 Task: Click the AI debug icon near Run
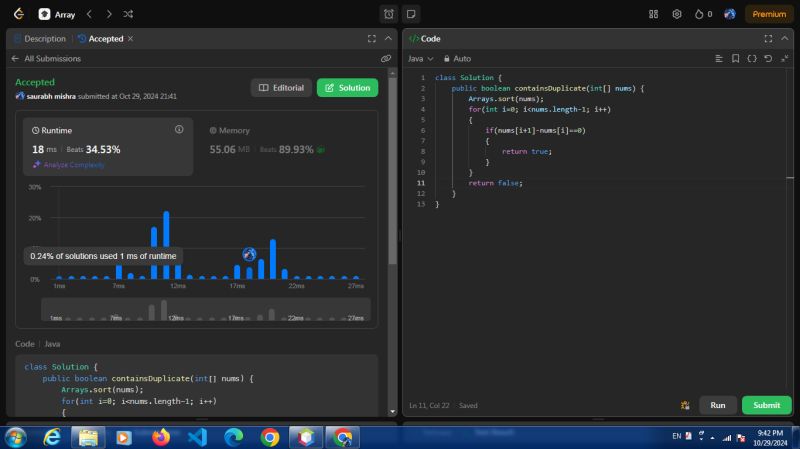click(685, 405)
